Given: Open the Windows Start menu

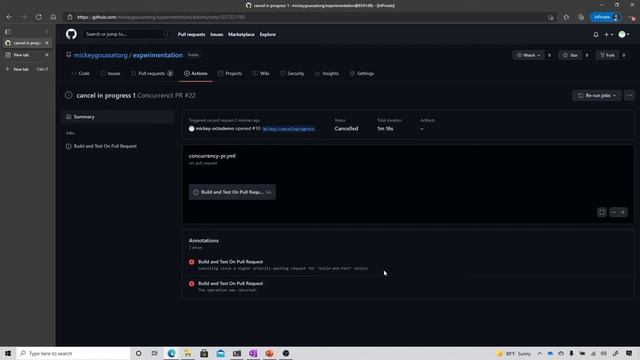Looking at the screenshot, I should coord(8,353).
